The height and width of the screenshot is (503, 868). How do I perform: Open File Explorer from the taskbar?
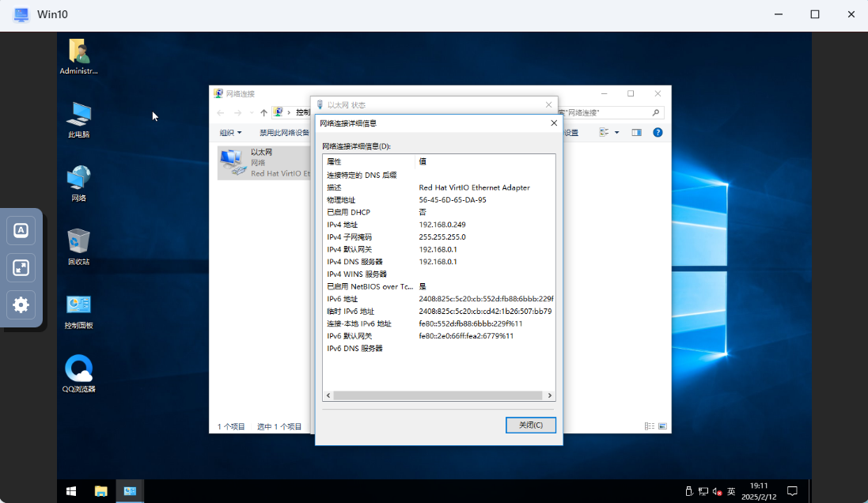click(101, 491)
